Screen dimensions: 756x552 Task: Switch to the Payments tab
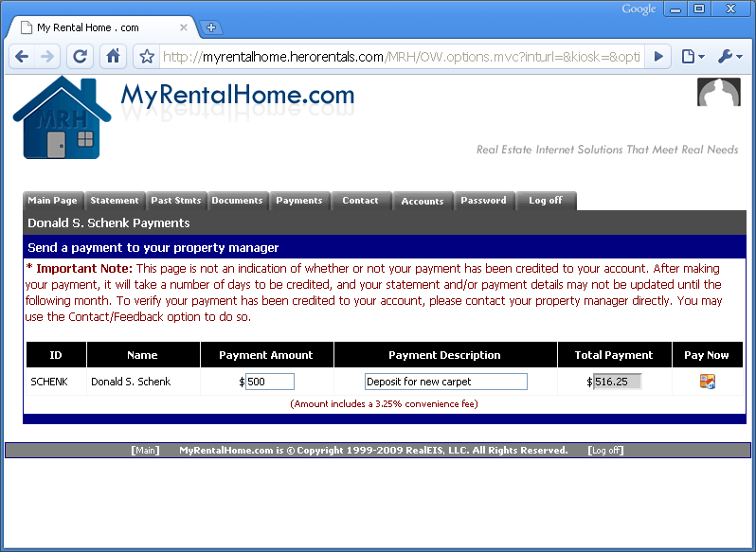pyautogui.click(x=299, y=201)
